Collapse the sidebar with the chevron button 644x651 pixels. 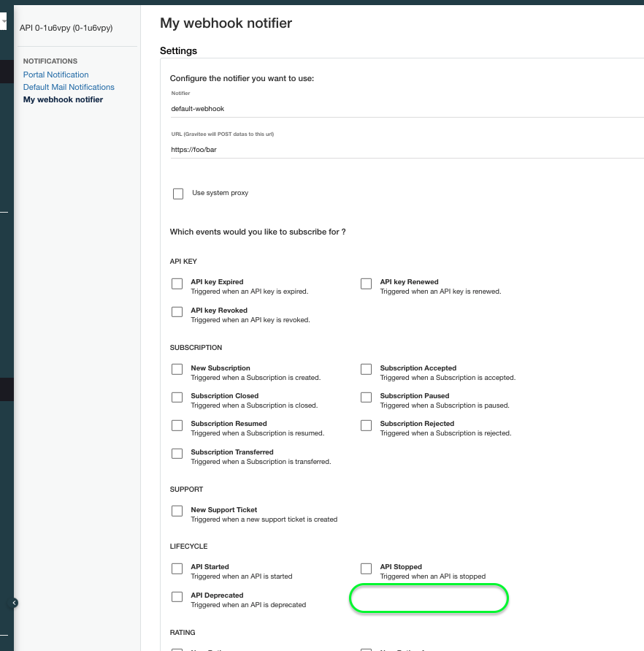[14, 603]
